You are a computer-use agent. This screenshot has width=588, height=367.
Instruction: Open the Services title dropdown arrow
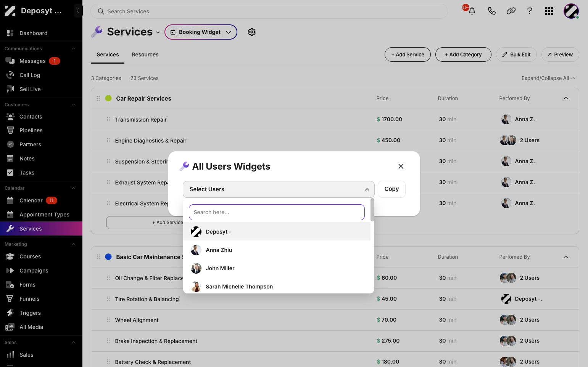[158, 32]
